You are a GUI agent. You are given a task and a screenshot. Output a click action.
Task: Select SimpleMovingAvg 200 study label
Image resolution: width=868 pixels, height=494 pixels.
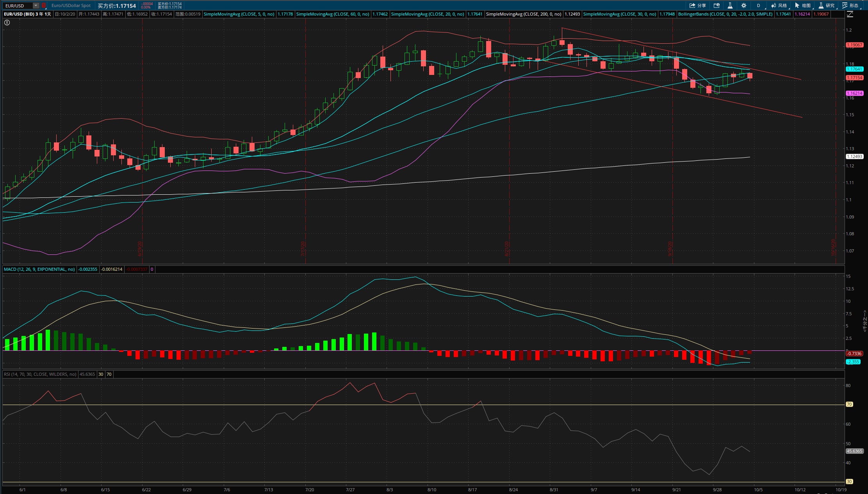[524, 14]
